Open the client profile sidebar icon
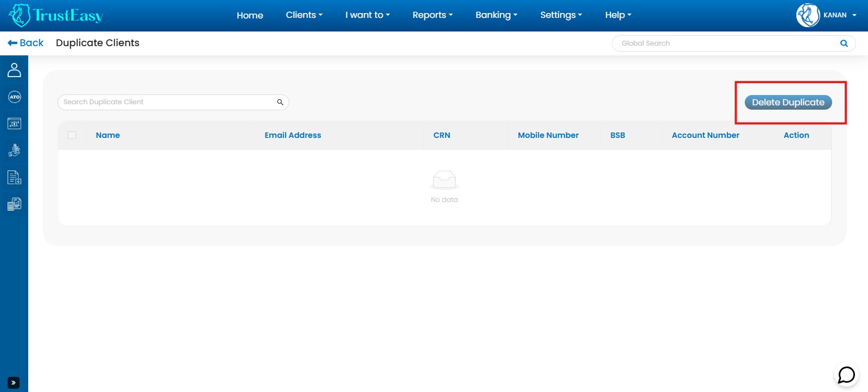 pos(14,70)
